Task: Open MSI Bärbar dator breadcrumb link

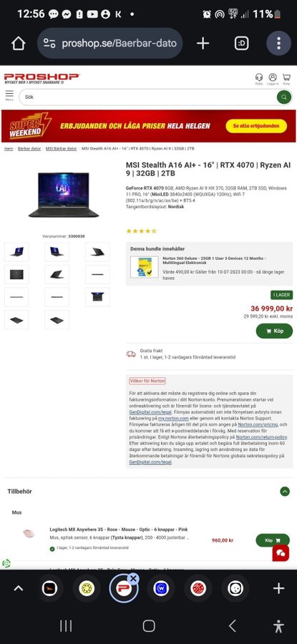Action: tap(61, 148)
